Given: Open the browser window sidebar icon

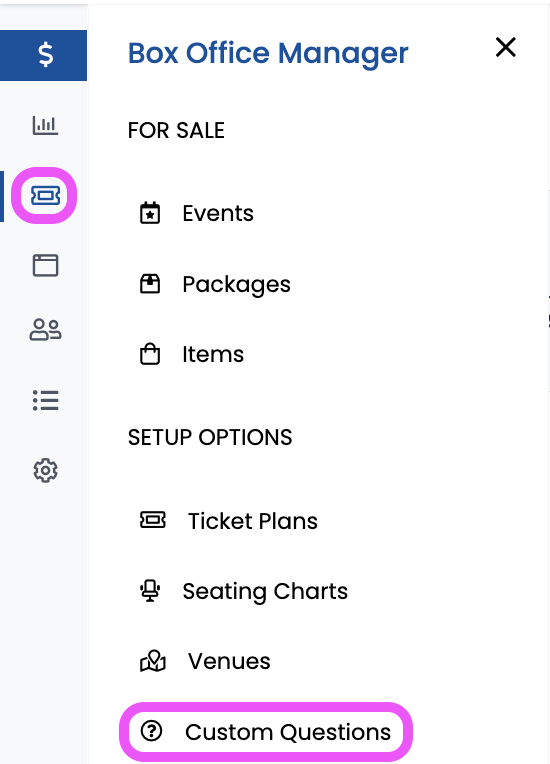Looking at the screenshot, I should pyautogui.click(x=45, y=266).
